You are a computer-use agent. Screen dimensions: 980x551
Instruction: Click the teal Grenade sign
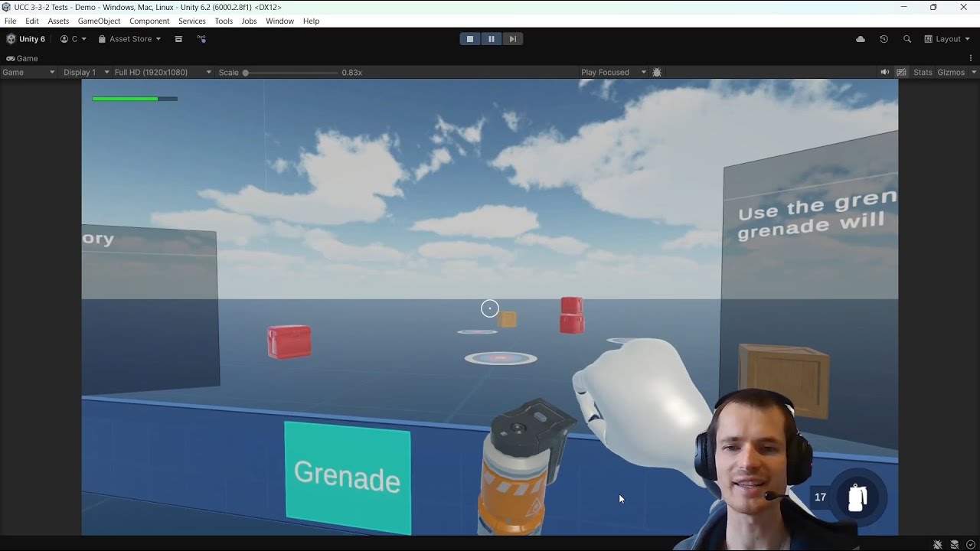click(348, 477)
